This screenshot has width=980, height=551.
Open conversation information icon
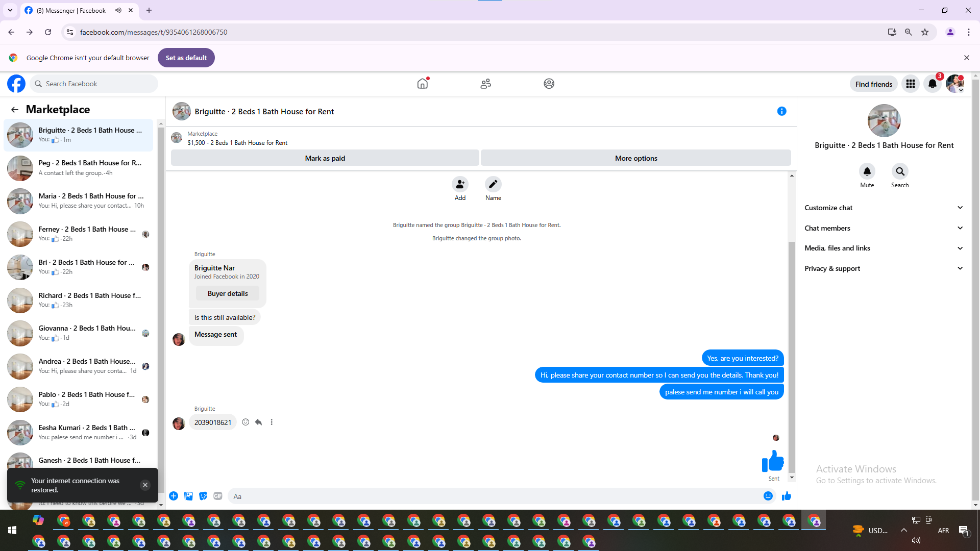tap(782, 111)
